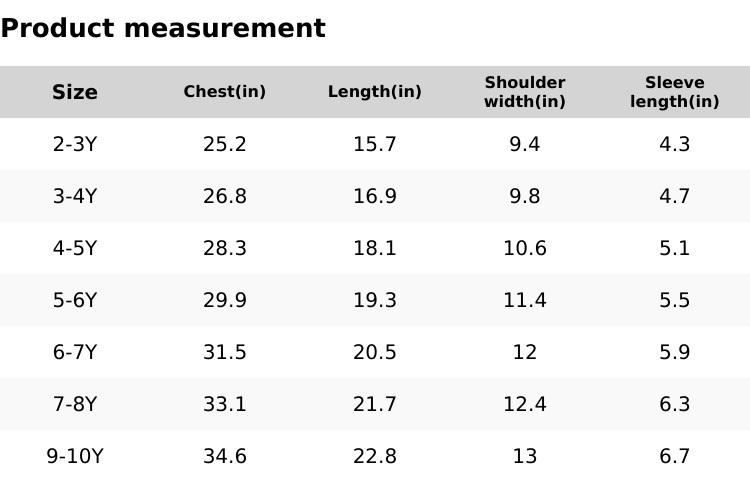Click the Sleeve length(in) header
The height and width of the screenshot is (482, 750).
coord(675,92)
